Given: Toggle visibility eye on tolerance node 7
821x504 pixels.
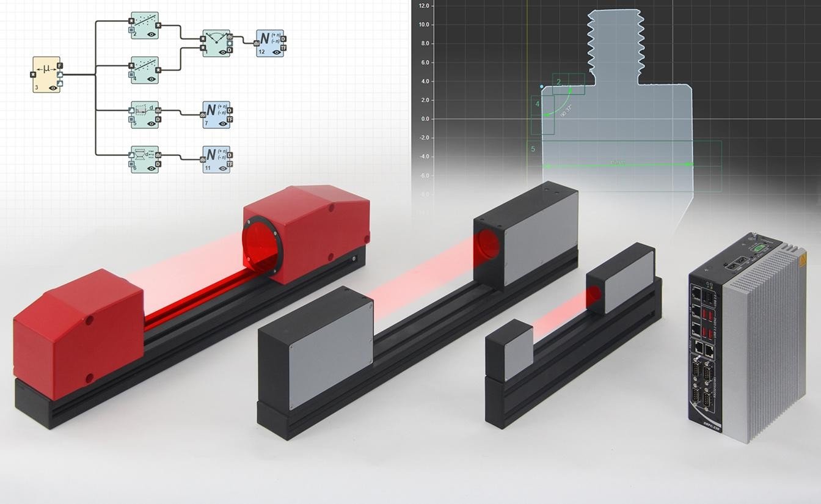Looking at the screenshot, I should click(x=222, y=124).
